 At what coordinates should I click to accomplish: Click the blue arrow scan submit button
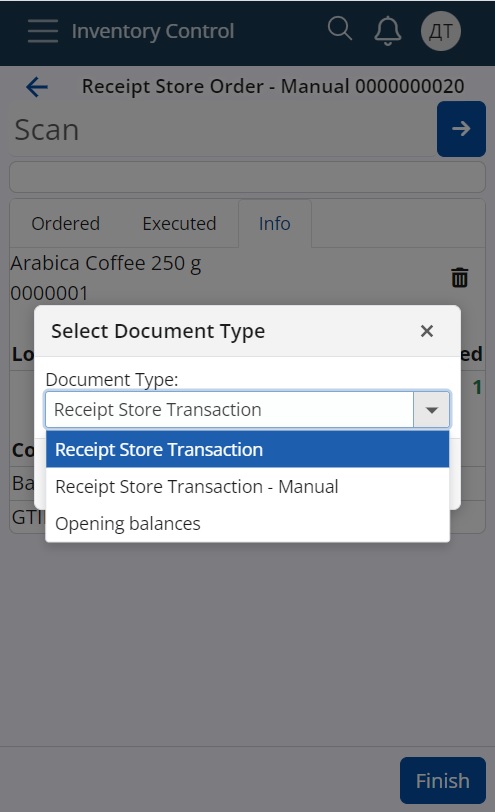point(461,129)
